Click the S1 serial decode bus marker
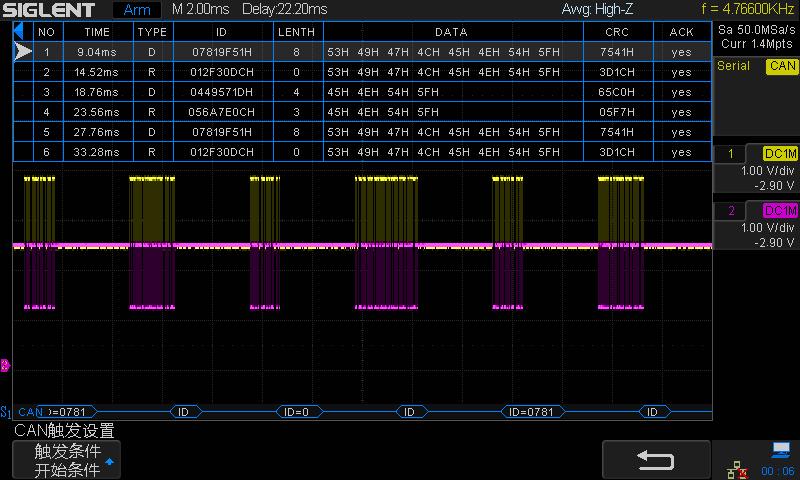The width and height of the screenshot is (800, 480). click(6, 412)
